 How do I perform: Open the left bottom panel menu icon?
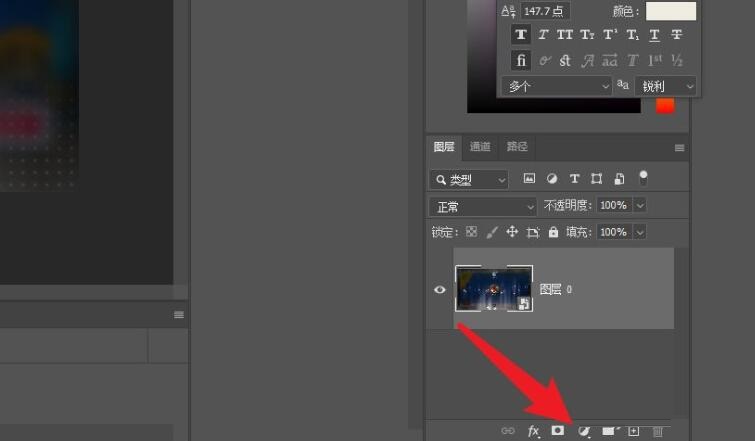tap(179, 315)
